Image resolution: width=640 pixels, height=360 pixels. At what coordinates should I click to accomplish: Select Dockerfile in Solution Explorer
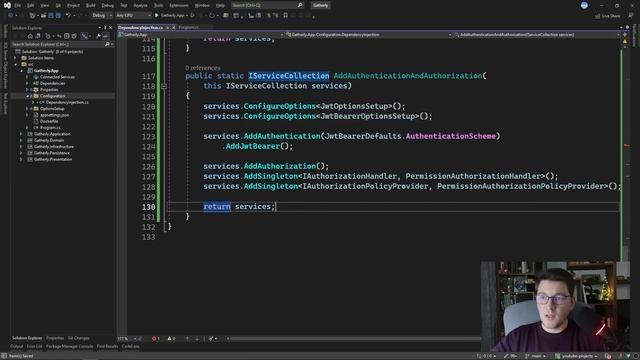49,121
